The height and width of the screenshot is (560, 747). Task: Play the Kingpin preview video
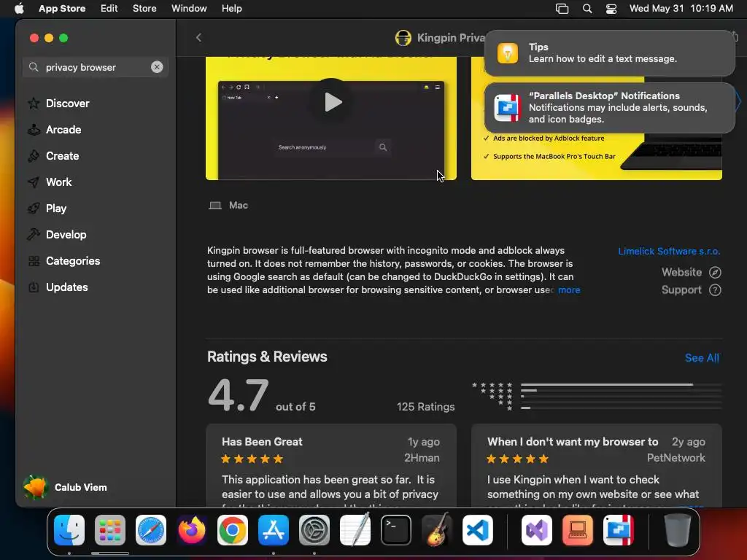tap(332, 102)
